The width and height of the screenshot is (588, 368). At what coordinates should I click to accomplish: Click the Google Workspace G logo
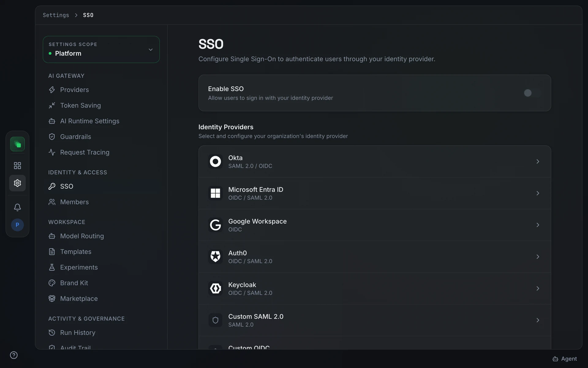pyautogui.click(x=215, y=225)
